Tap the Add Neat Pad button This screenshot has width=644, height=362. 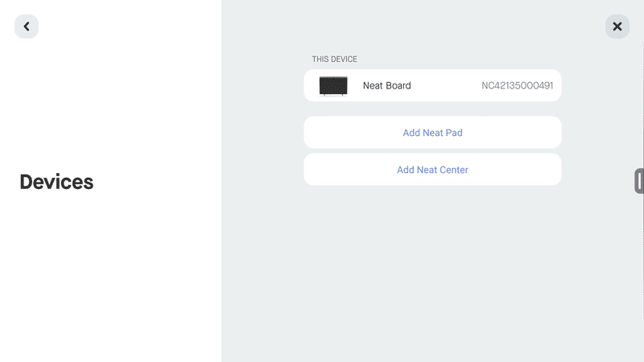pos(432,133)
